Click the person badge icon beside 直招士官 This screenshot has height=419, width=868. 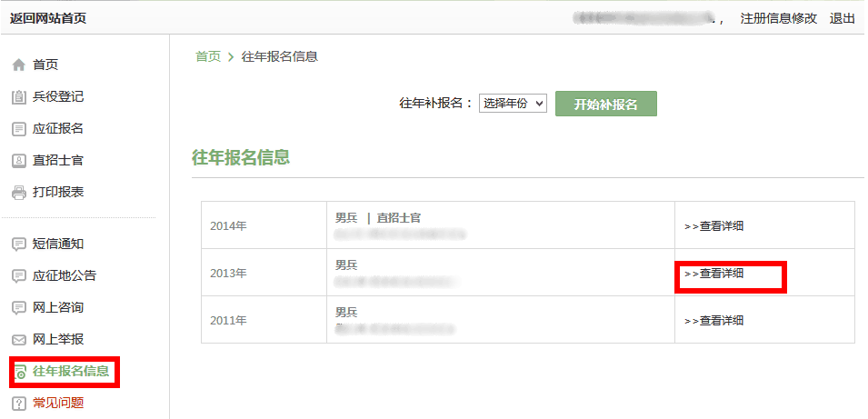point(19,161)
